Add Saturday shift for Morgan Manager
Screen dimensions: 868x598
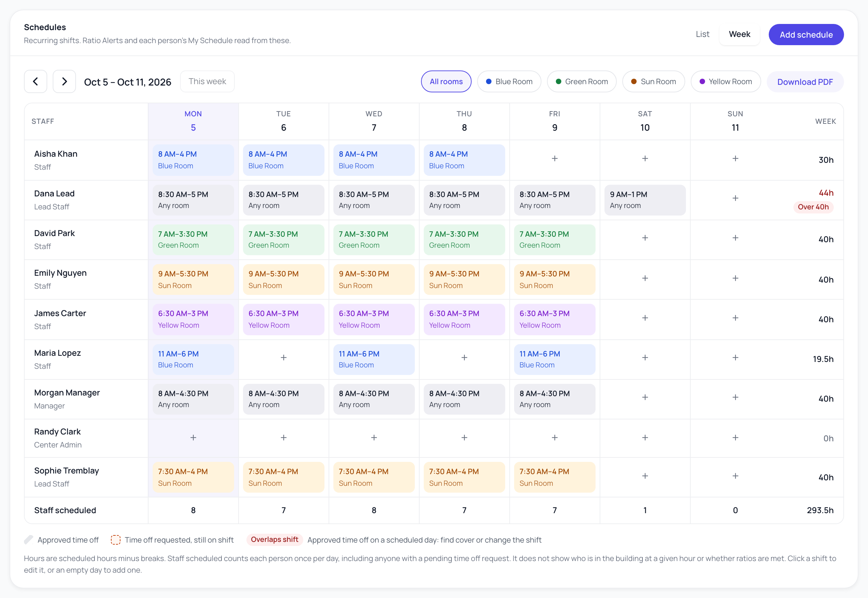tap(645, 397)
